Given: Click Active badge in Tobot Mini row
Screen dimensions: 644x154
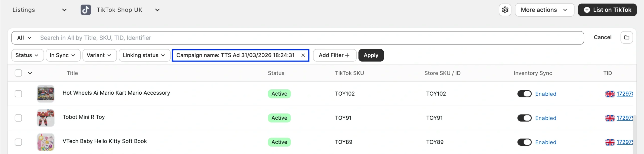Looking at the screenshot, I should pyautogui.click(x=279, y=118).
